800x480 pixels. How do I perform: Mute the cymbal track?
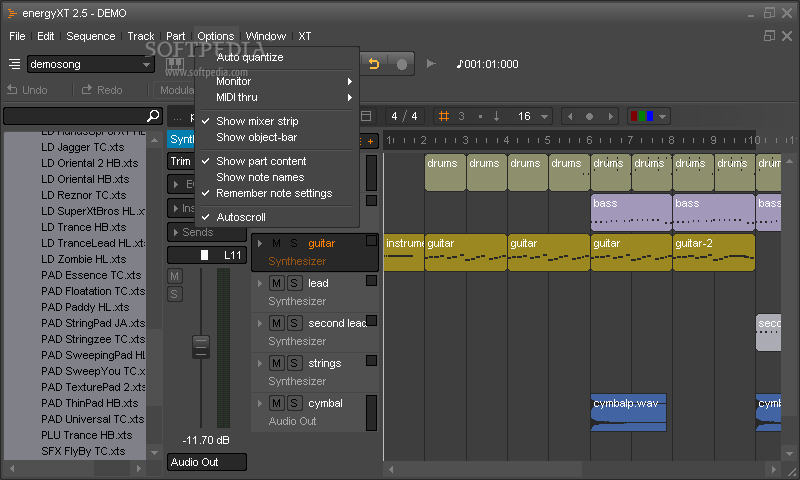pos(277,403)
